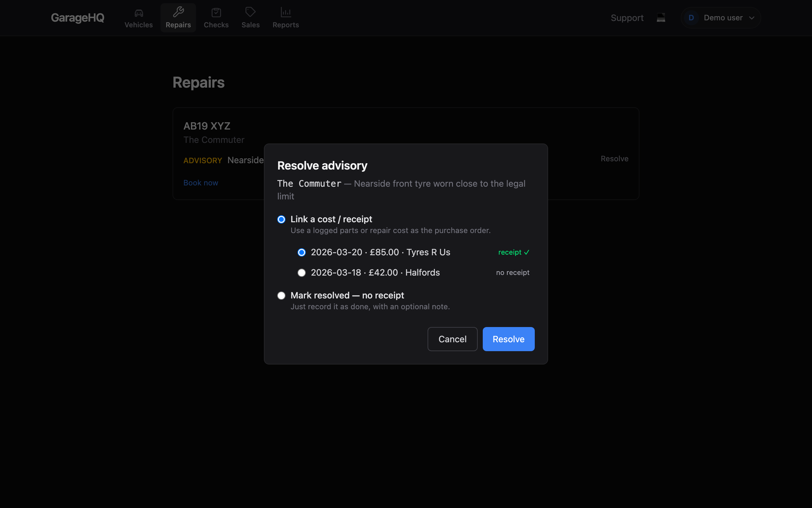The height and width of the screenshot is (508, 812).
Task: Expand the Demo user dropdown chevron
Action: [x=751, y=18]
